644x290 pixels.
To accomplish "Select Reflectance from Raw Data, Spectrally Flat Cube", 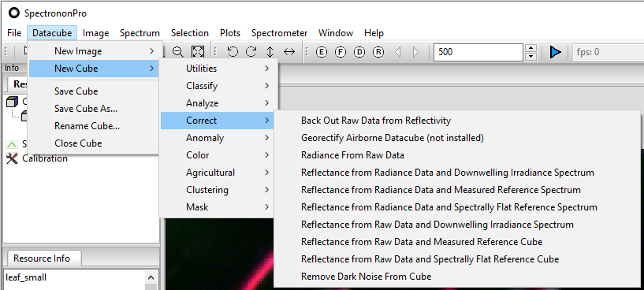I will pyautogui.click(x=456, y=259).
